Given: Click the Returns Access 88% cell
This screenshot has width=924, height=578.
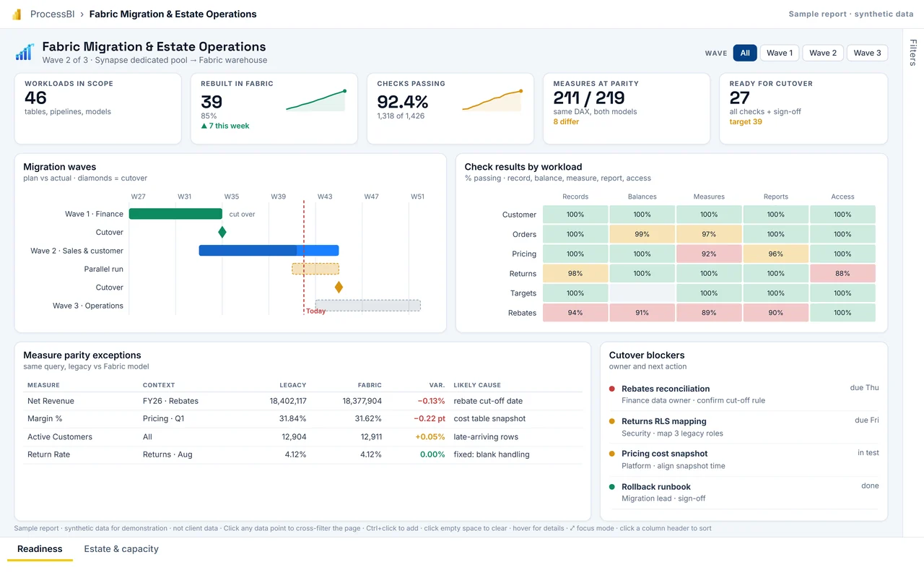Looking at the screenshot, I should coord(842,274).
